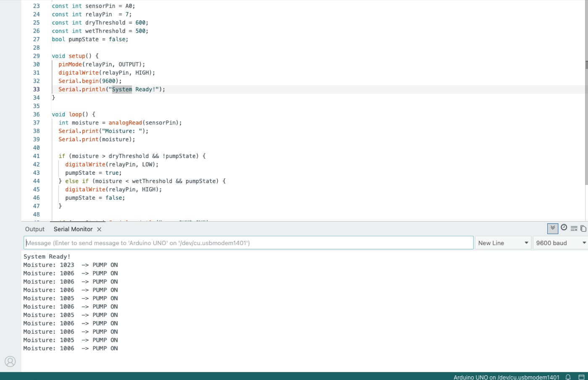The image size is (588, 380).
Task: Click the 'void setup() {' line
Action: point(75,56)
